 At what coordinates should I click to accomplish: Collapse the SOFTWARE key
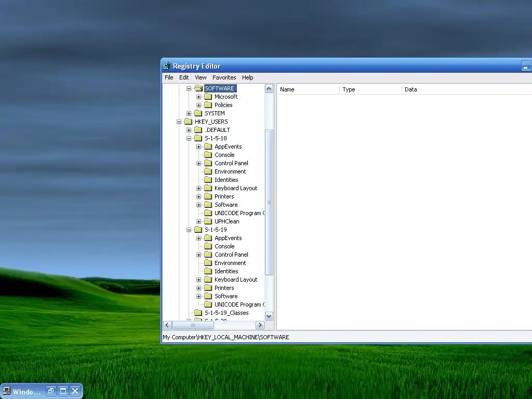[x=189, y=88]
